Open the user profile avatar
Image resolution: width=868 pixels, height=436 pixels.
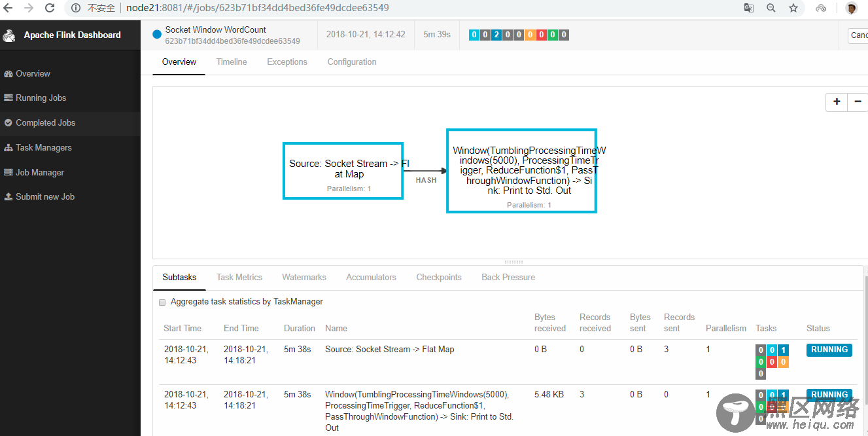pos(851,9)
